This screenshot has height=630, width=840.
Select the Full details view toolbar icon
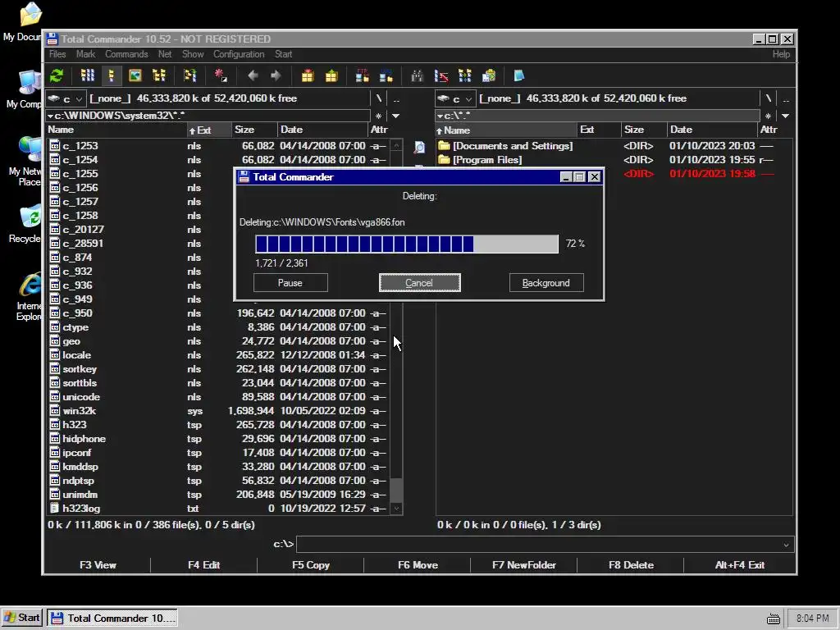pyautogui.click(x=111, y=75)
